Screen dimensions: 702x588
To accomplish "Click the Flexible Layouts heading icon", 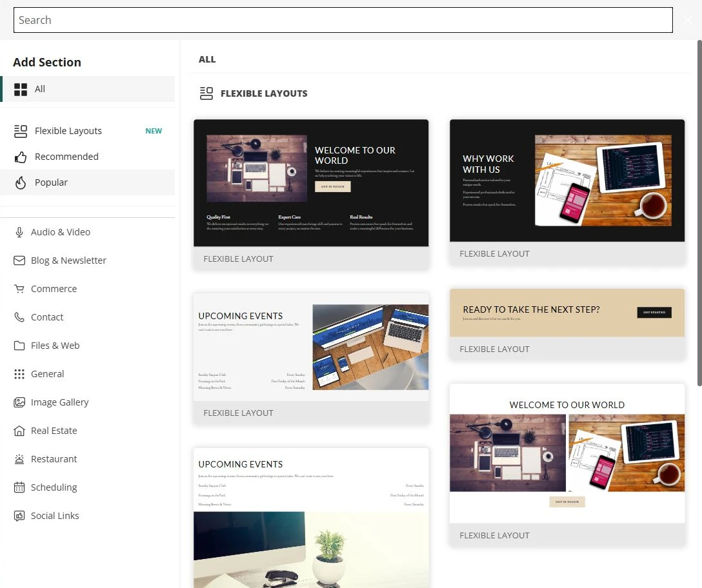I will 206,93.
